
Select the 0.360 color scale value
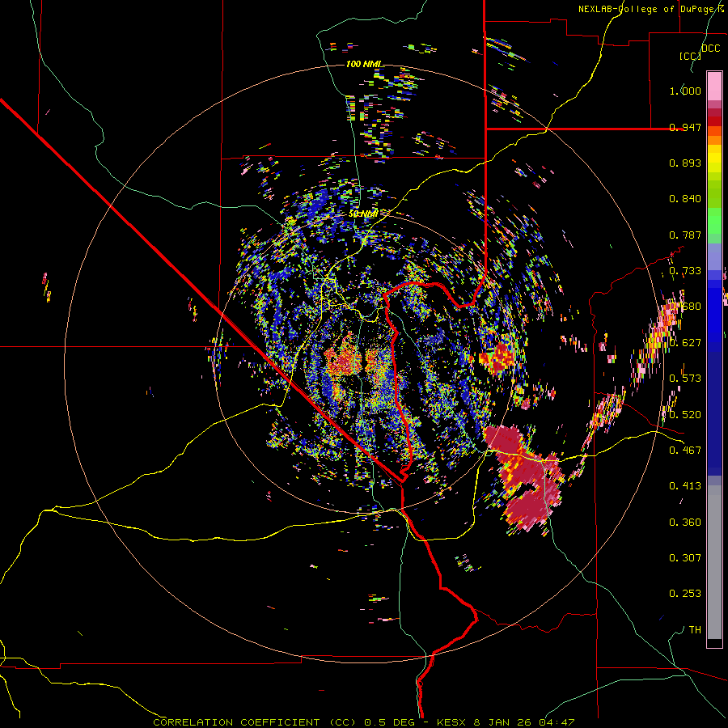(x=685, y=523)
